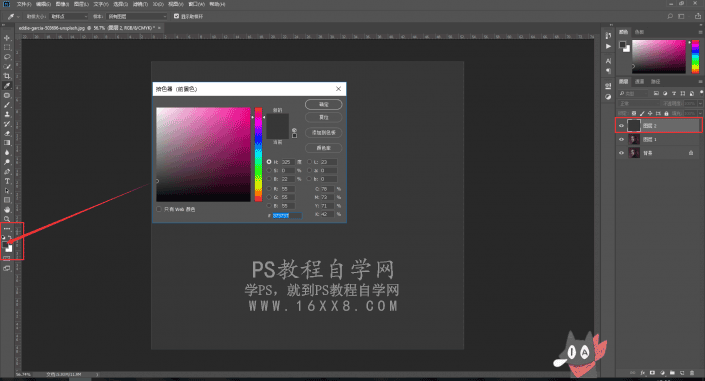Switch to the 通道 (Channels) tab
705x381 pixels.
tap(639, 81)
